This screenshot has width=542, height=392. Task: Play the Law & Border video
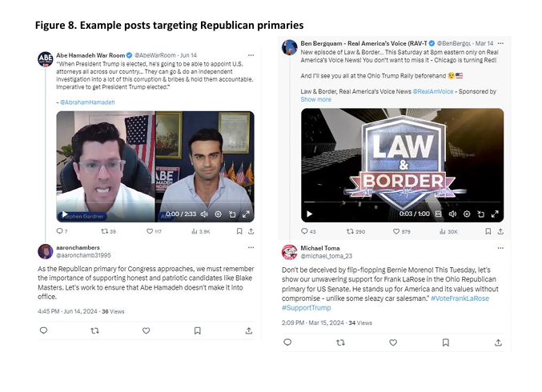[309, 214]
